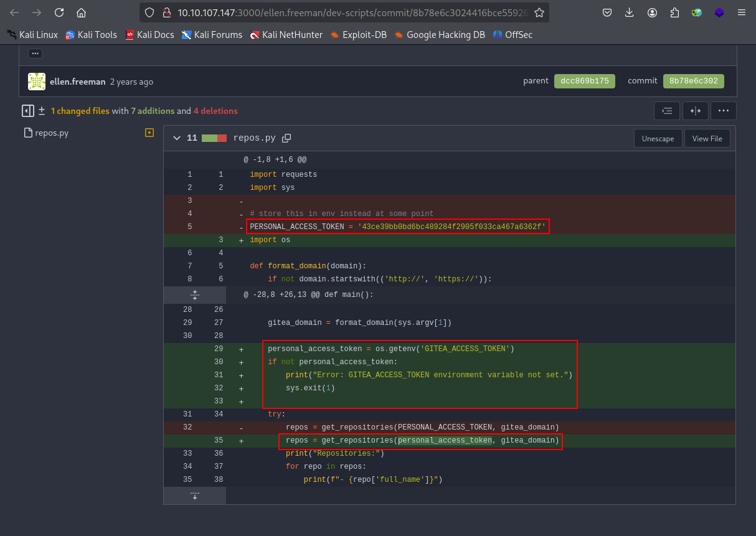
Task: Copy the repos.py file path icon
Action: pos(286,138)
